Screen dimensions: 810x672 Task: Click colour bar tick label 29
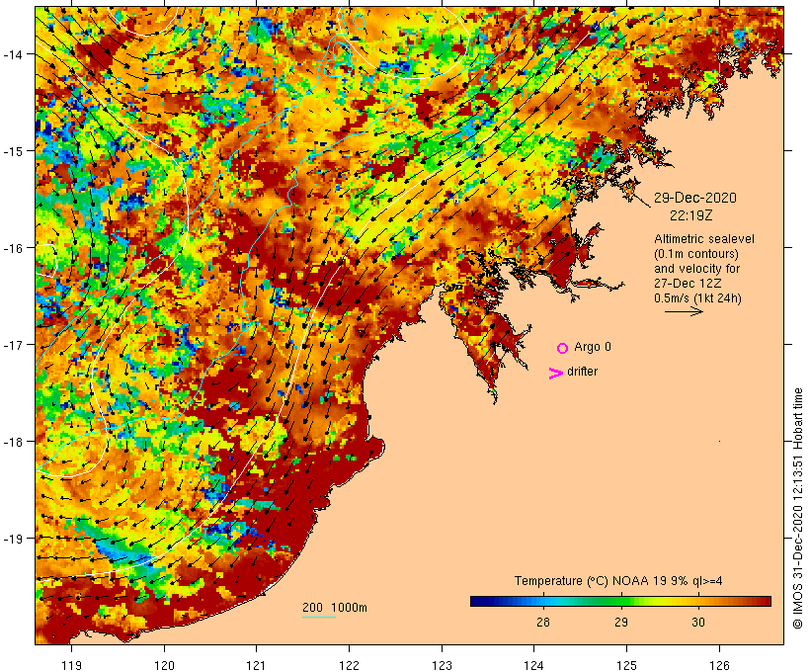coord(621,622)
